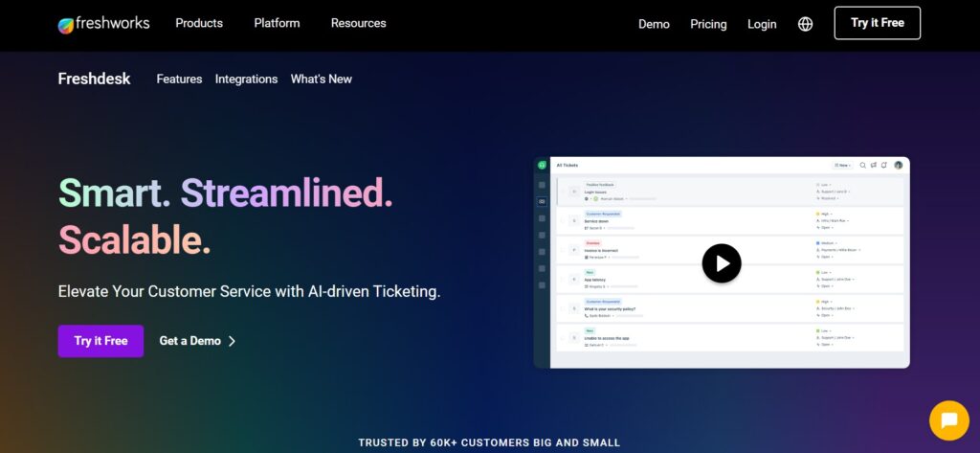The width and height of the screenshot is (980, 453).
Task: Open the What is your security policy ticket
Action: 609,309
